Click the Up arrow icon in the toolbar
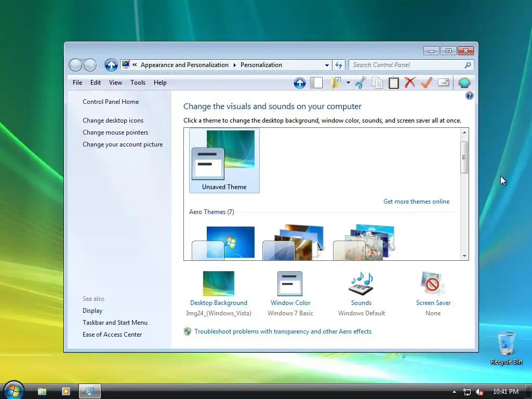Image resolution: width=532 pixels, height=399 pixels. point(300,83)
